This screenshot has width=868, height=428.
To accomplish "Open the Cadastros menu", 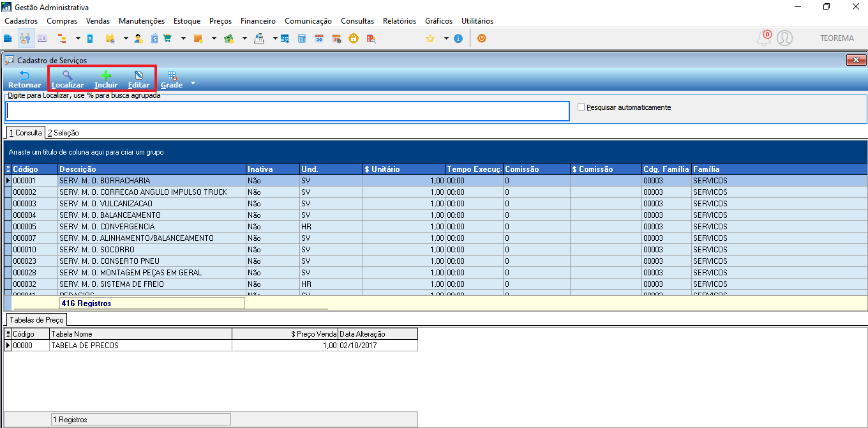I will click(21, 21).
